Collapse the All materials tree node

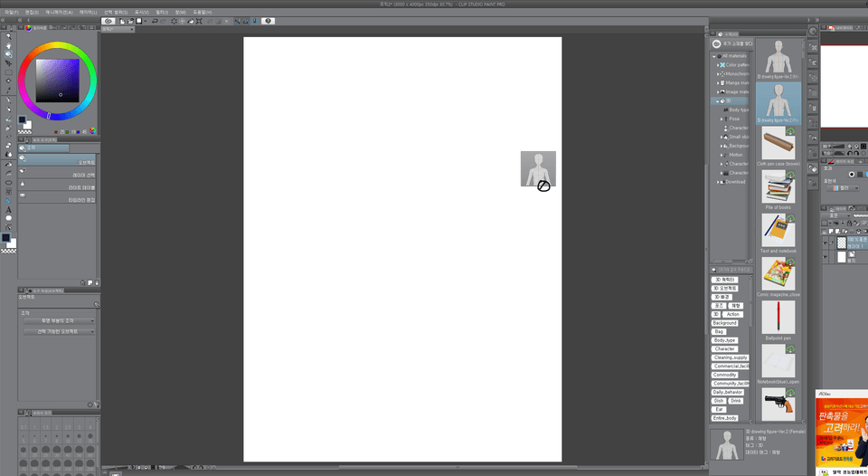click(x=714, y=56)
